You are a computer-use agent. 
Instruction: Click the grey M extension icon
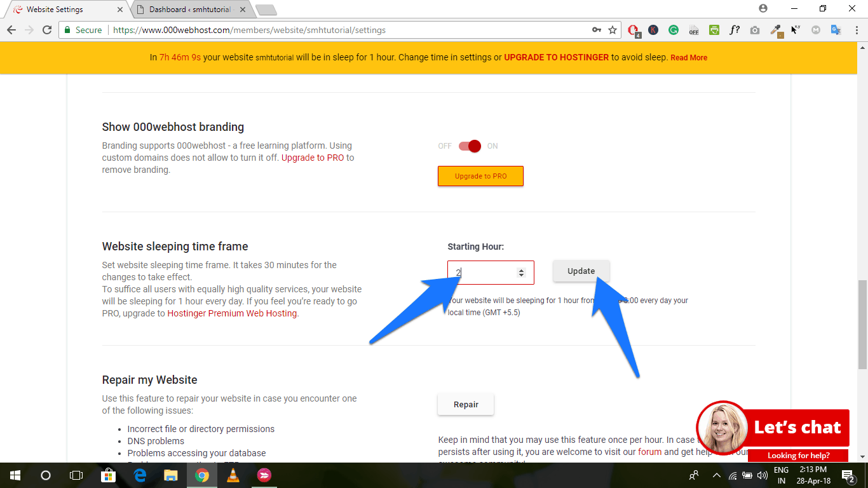tap(816, 30)
